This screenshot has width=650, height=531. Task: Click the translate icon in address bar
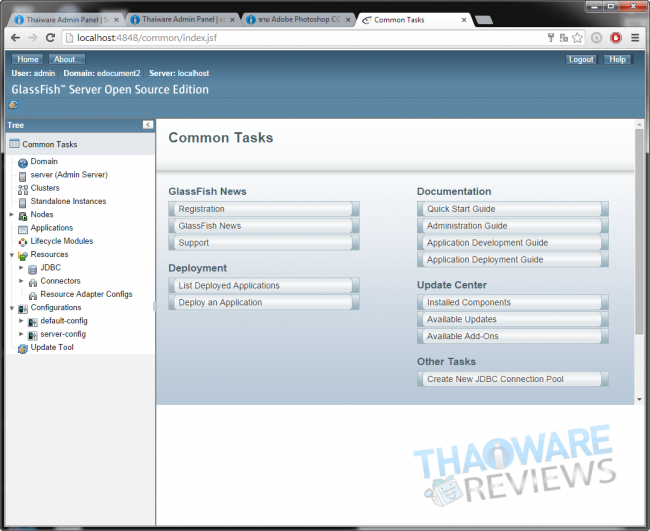pyautogui.click(x=564, y=38)
